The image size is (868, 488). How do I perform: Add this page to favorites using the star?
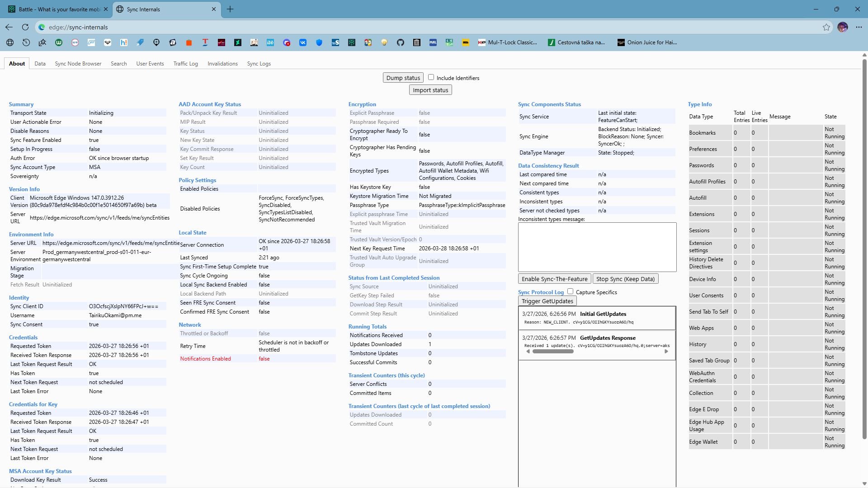pos(826,27)
